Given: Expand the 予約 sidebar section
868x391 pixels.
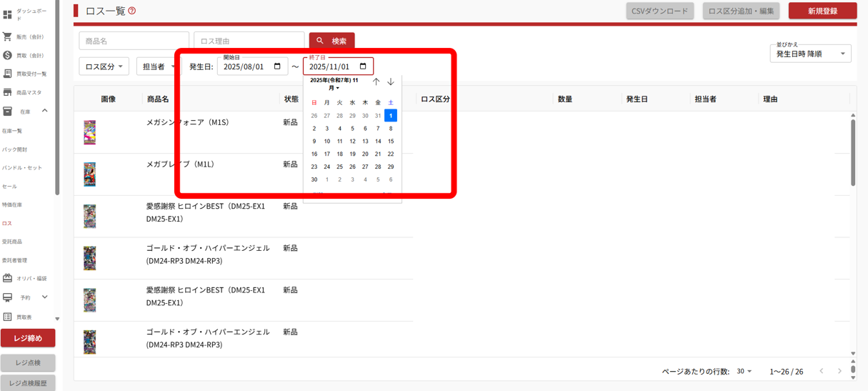Looking at the screenshot, I should [x=44, y=297].
